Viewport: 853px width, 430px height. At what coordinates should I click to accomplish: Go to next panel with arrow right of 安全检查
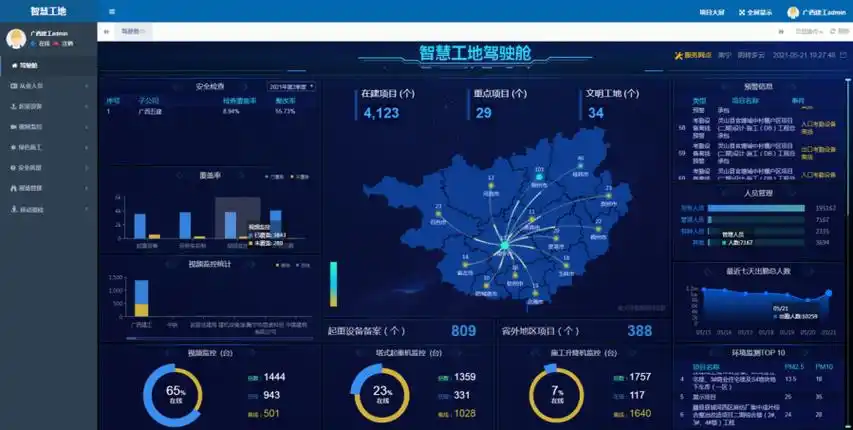click(x=245, y=87)
